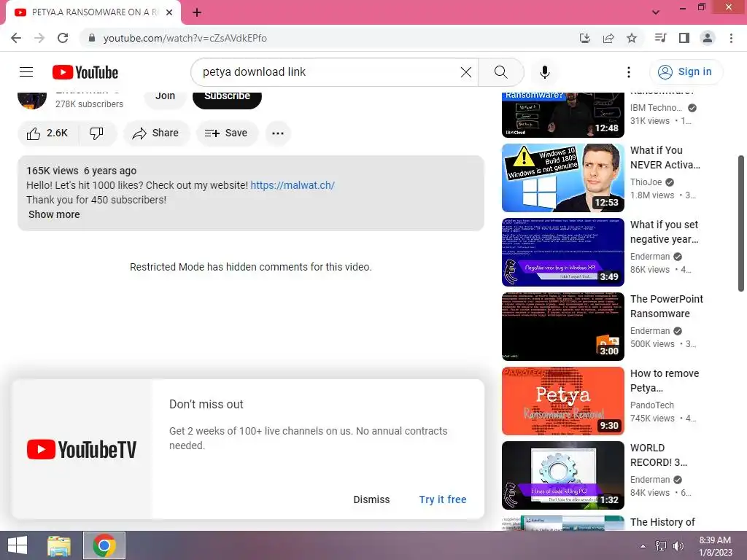This screenshot has height=560, width=747.
Task: Open ThioJoe channel name
Action: [x=646, y=182]
